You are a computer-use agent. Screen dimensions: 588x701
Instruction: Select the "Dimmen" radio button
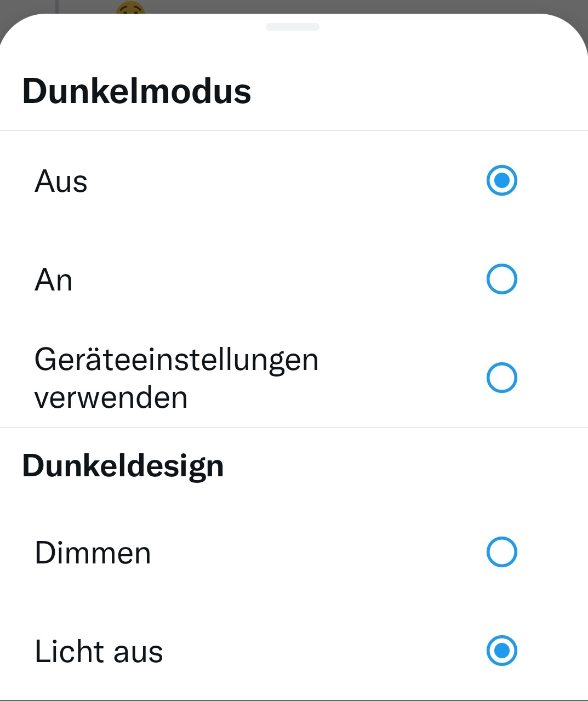(x=501, y=552)
